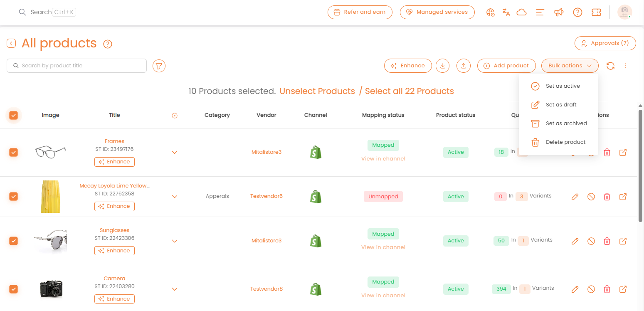Open the user profile avatar
This screenshot has height=311, width=644.
(624, 12)
